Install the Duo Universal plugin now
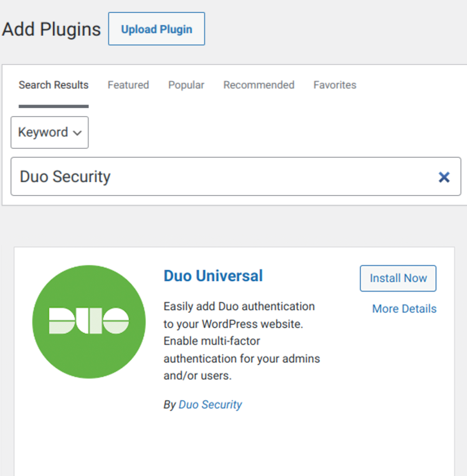Viewport: 467px width, 476px height. (397, 278)
